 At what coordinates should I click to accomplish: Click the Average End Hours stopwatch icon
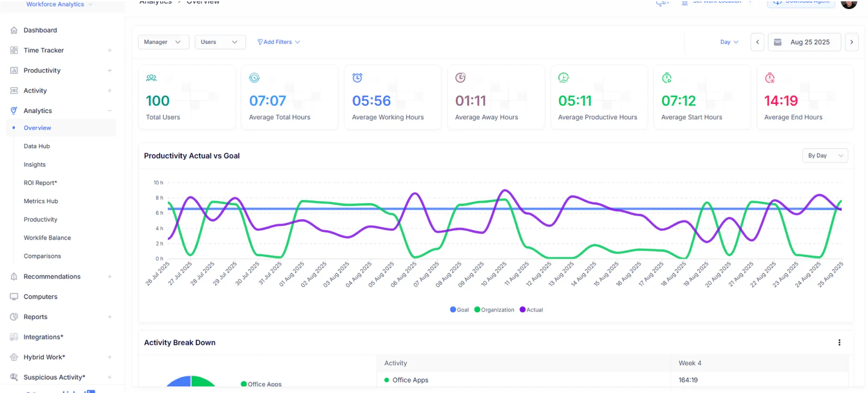click(770, 78)
